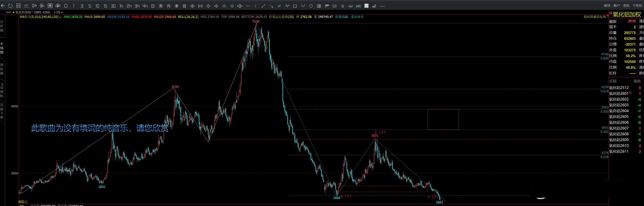
Task: Open the K线图 side tab
Action: tap(2, 48)
